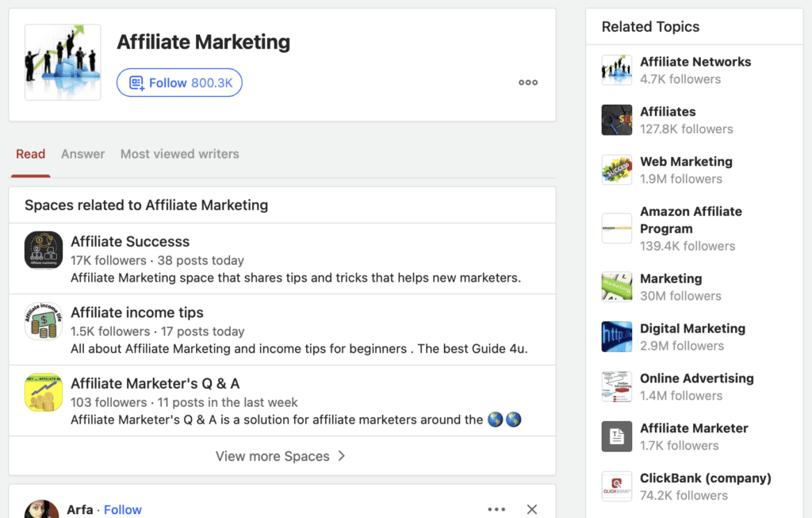Click the Digital Marketing http icon
Screen dimensions: 812x518
pos(617,336)
